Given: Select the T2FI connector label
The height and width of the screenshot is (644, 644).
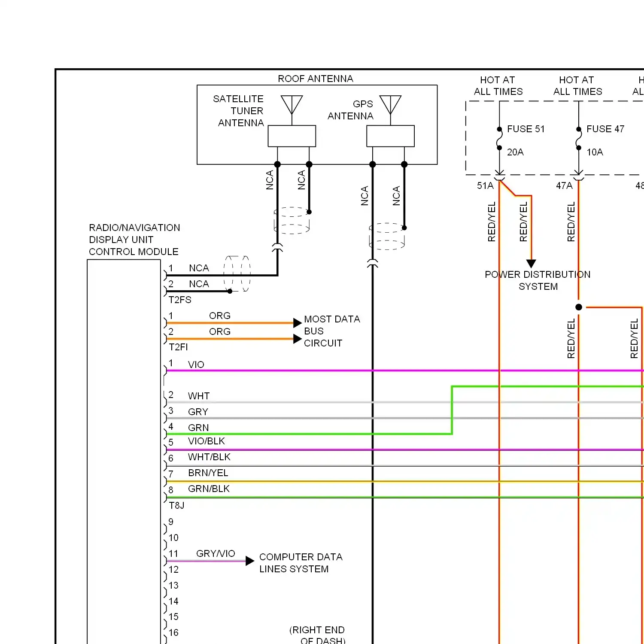Looking at the screenshot, I should click(x=178, y=347).
